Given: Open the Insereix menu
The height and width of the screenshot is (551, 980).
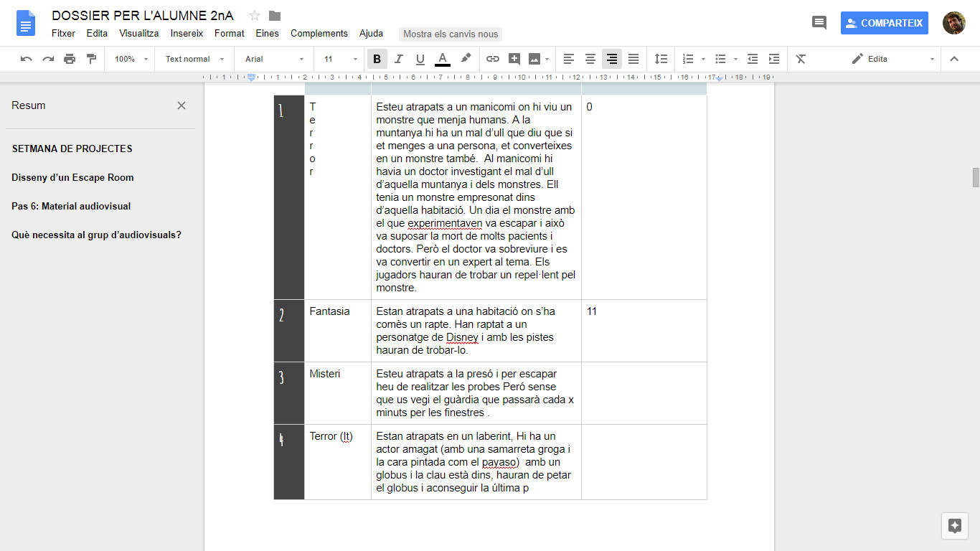Looking at the screenshot, I should pos(187,33).
